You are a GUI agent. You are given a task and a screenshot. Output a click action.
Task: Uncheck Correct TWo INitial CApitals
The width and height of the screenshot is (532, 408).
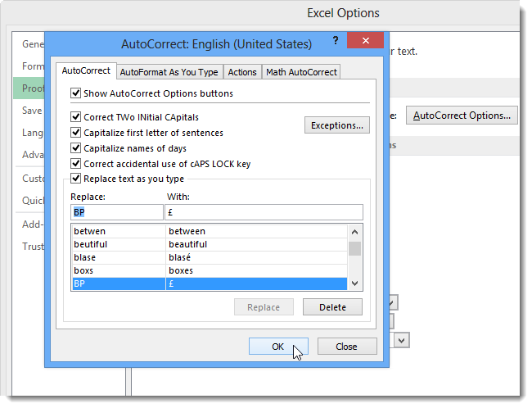pyautogui.click(x=75, y=117)
